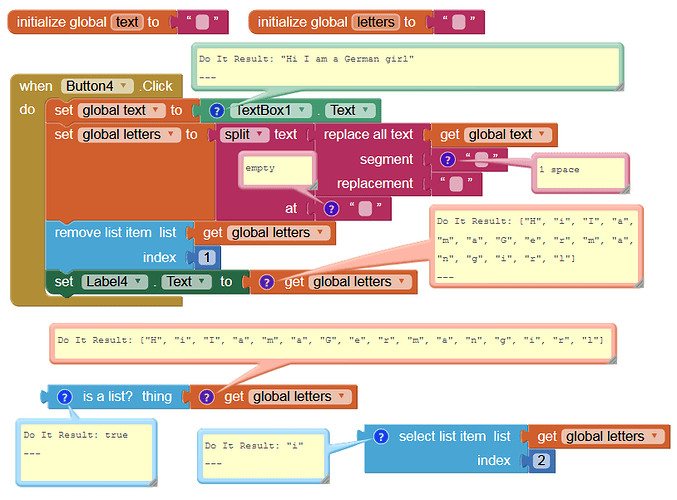
Task: Click the index number 2 block
Action: tap(541, 461)
